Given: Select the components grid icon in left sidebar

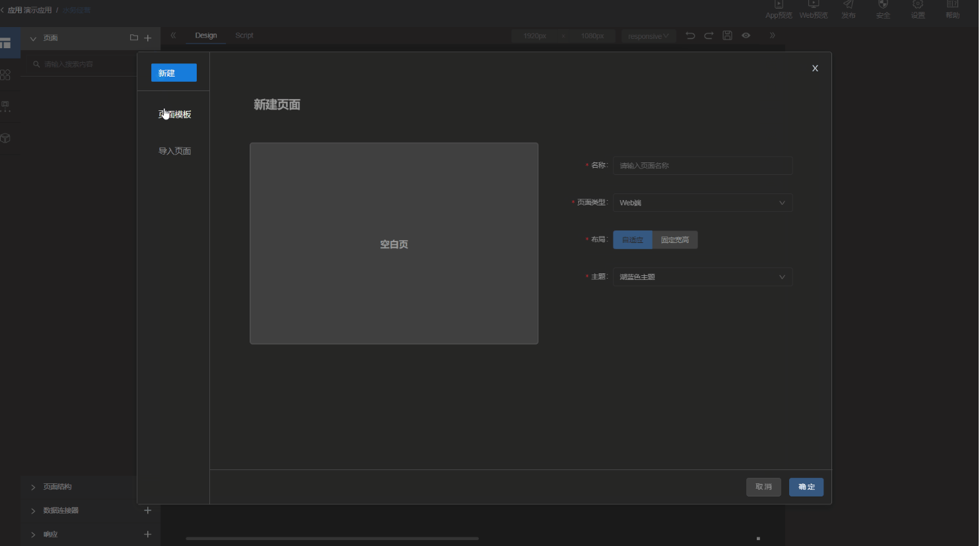Looking at the screenshot, I should (6, 75).
